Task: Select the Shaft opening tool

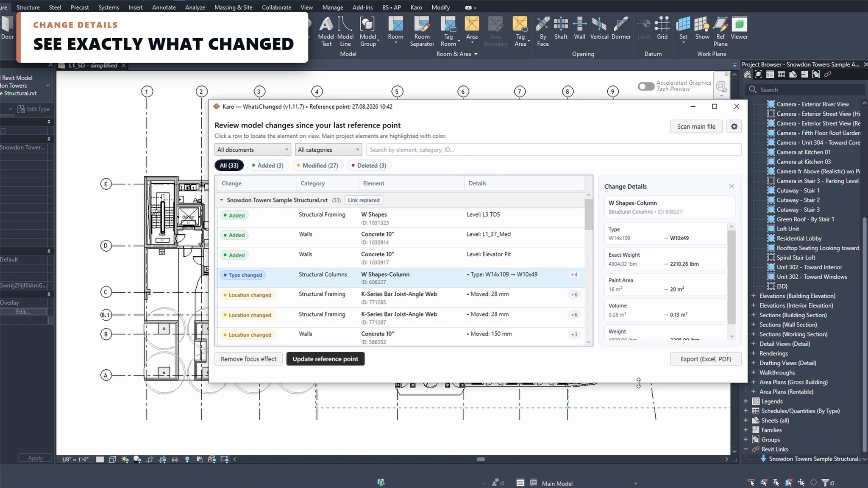Action: coord(561,29)
